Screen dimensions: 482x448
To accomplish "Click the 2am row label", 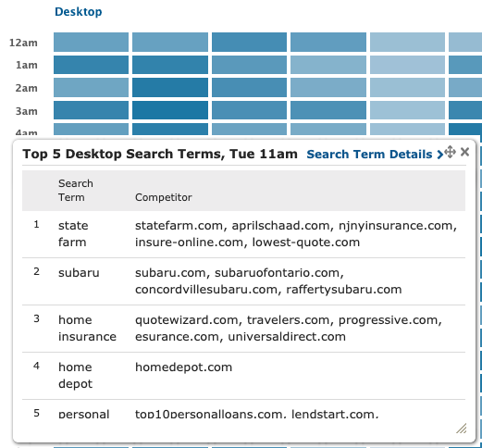I will (27, 88).
